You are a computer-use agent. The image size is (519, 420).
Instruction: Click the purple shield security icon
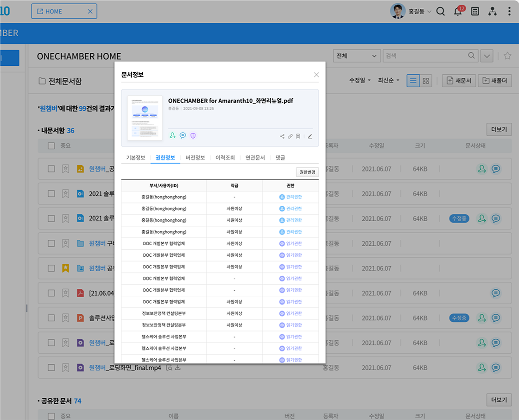tap(193, 135)
